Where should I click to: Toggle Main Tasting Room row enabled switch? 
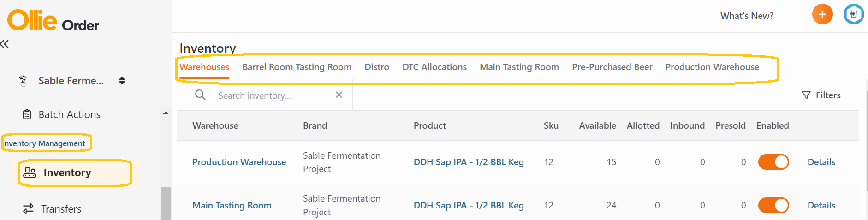(773, 205)
